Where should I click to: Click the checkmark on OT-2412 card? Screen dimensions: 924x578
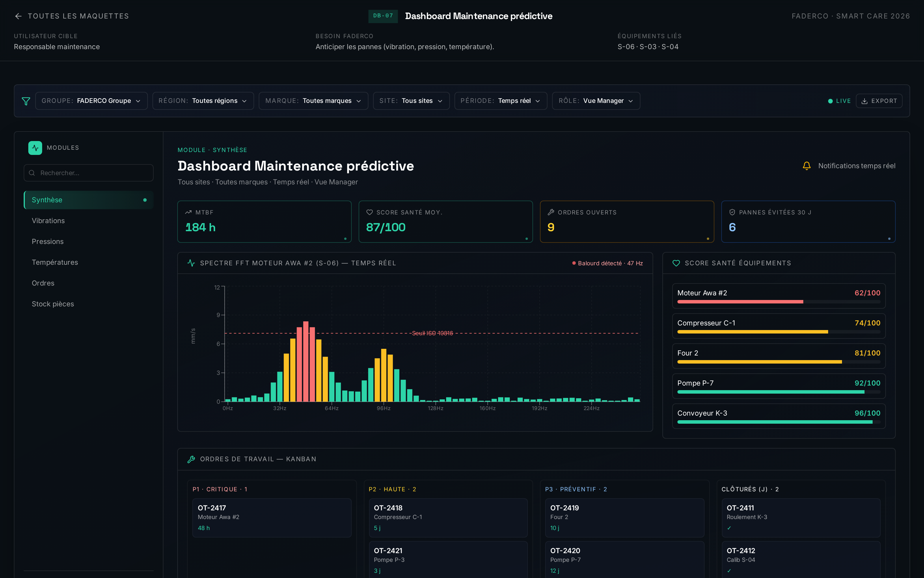(729, 571)
